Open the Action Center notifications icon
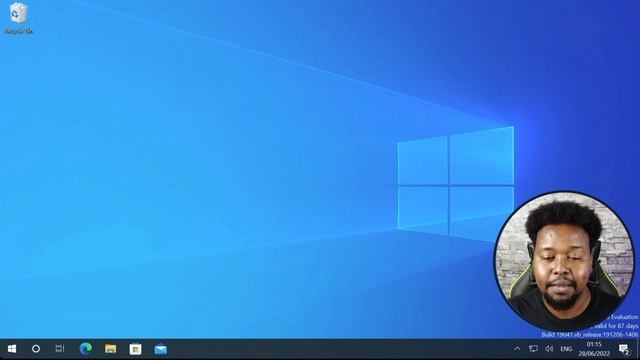The image size is (640, 360). (x=624, y=349)
